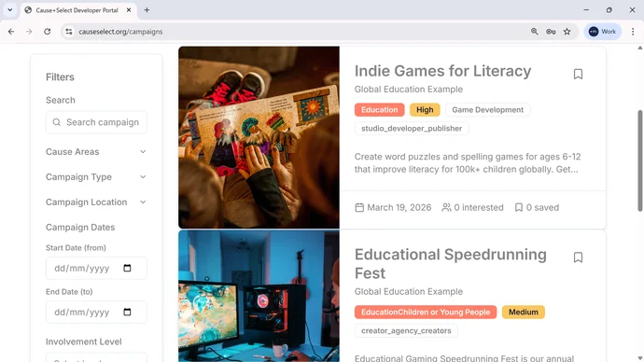Open a new browser tab

click(x=147, y=10)
